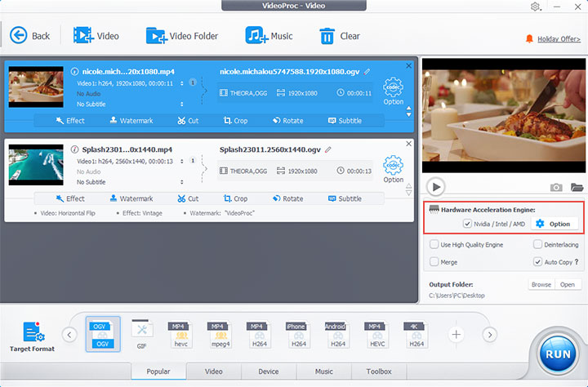This screenshot has height=387, width=588.
Task: Switch to the Popular tab
Action: [x=158, y=371]
